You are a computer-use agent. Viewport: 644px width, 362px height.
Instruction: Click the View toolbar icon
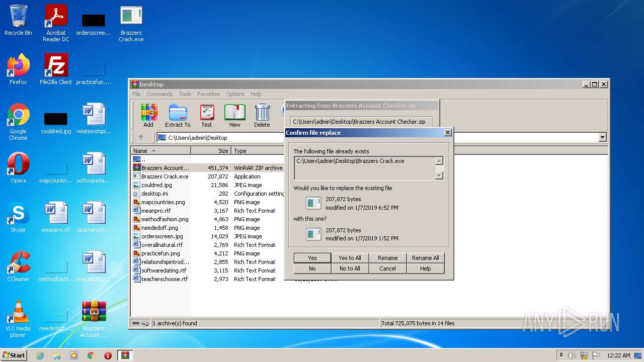(234, 115)
